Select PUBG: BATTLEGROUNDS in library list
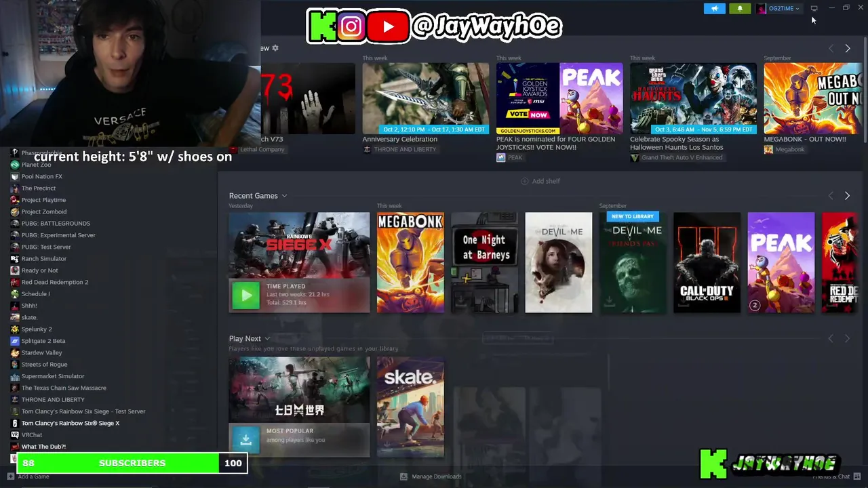The height and width of the screenshot is (488, 868). point(56,223)
